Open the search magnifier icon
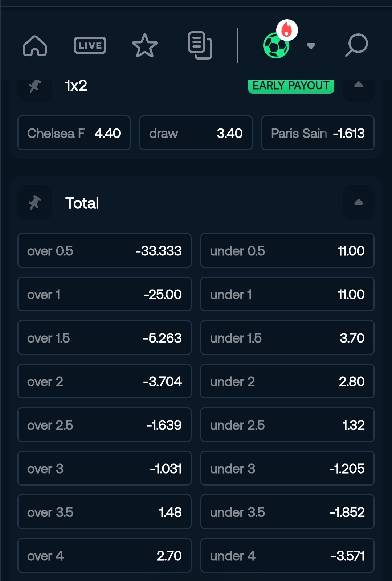The height and width of the screenshot is (581, 392). pos(356,45)
